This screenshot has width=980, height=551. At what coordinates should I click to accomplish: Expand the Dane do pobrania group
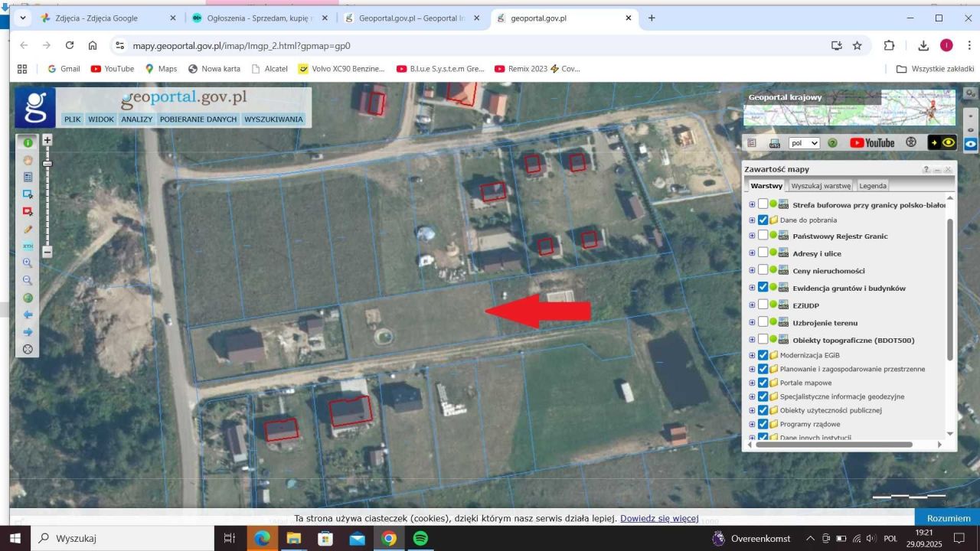[x=752, y=220]
